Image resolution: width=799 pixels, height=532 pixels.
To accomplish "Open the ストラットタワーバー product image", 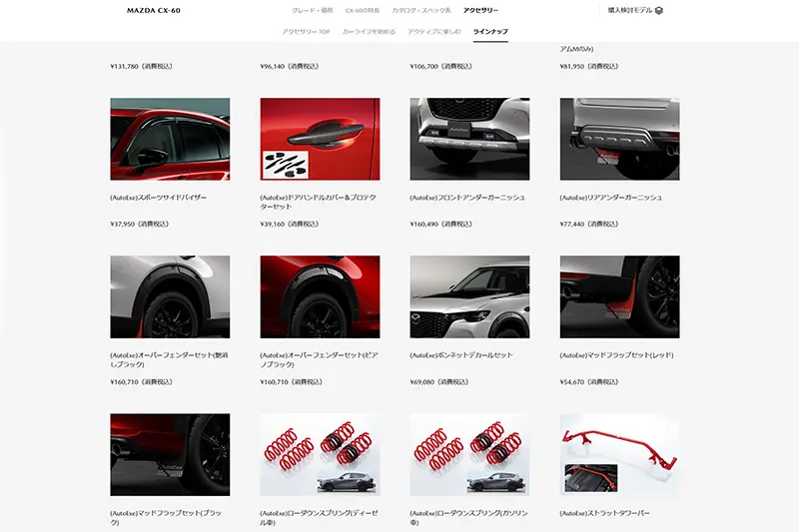I will (619, 454).
